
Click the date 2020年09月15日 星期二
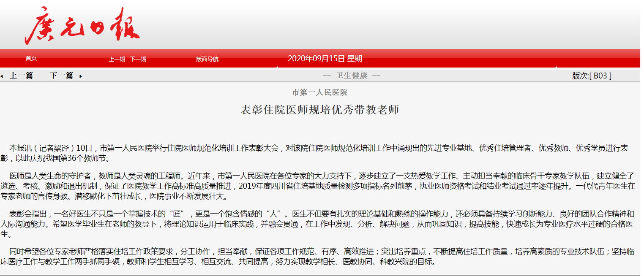coord(328,59)
